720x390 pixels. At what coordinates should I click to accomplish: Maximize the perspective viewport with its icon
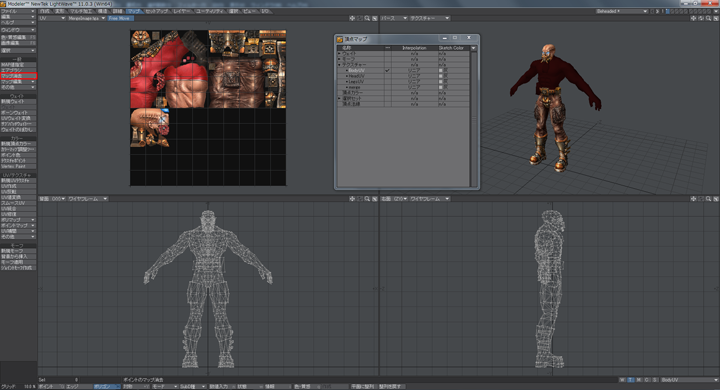[716, 18]
